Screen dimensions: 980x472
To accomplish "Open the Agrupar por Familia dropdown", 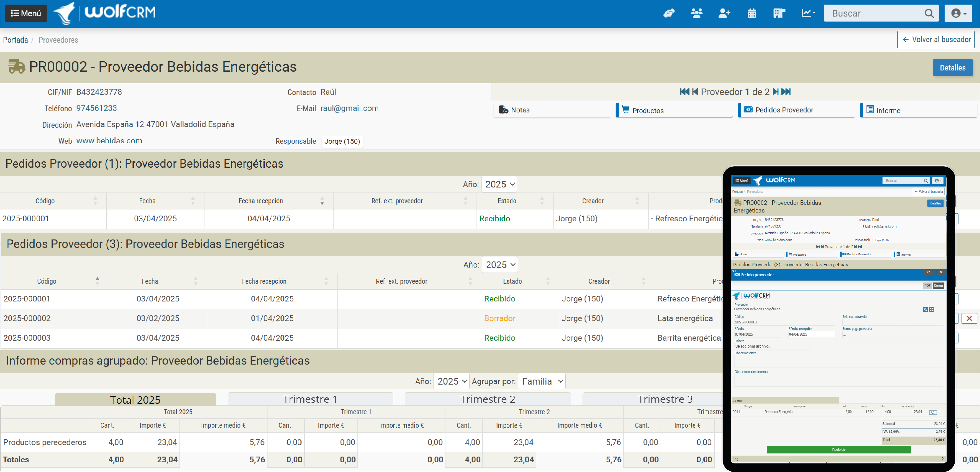I will (x=542, y=381).
